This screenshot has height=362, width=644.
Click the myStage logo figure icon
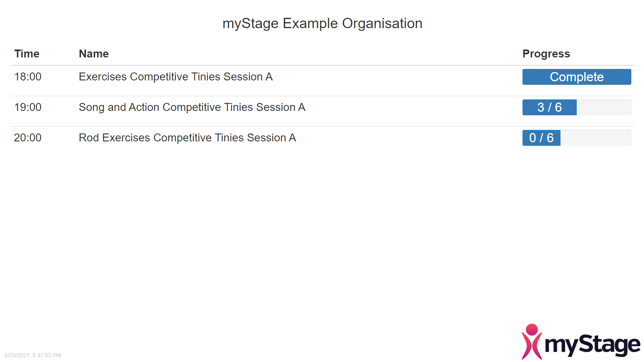tap(532, 342)
